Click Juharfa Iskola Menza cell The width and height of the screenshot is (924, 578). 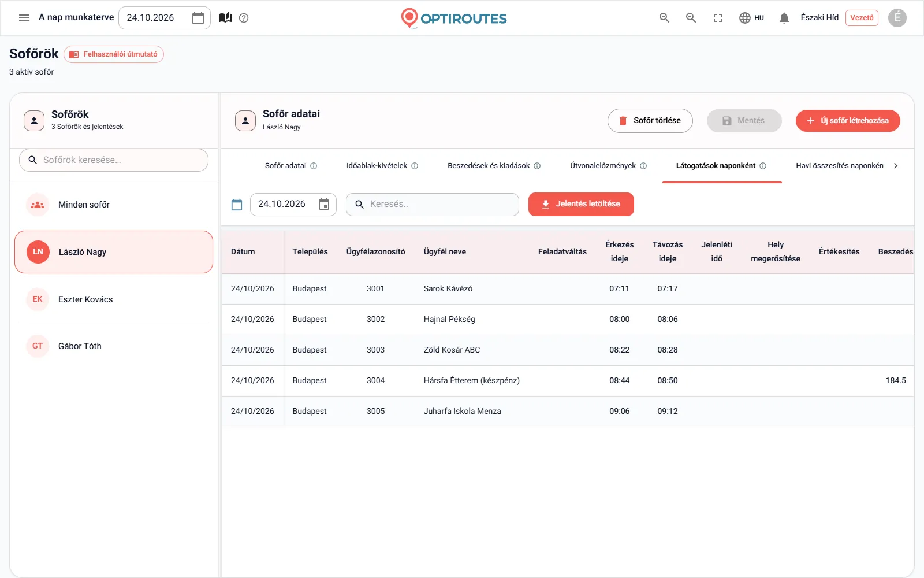coord(462,412)
